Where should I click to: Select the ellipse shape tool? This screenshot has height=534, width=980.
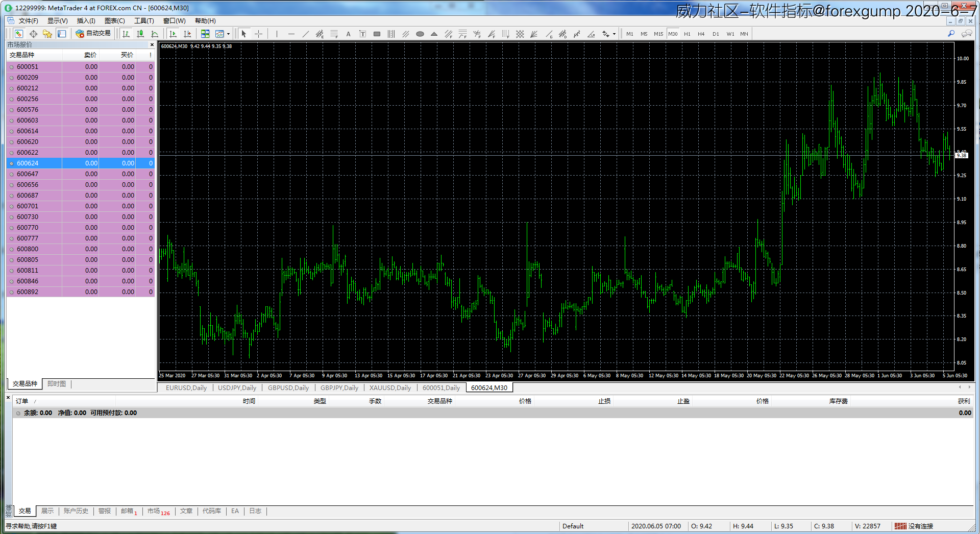(420, 34)
